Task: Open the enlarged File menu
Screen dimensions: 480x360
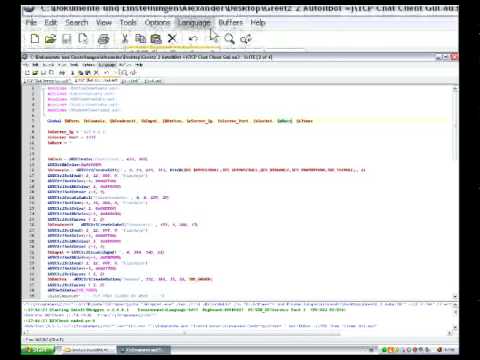Action: tap(31, 22)
